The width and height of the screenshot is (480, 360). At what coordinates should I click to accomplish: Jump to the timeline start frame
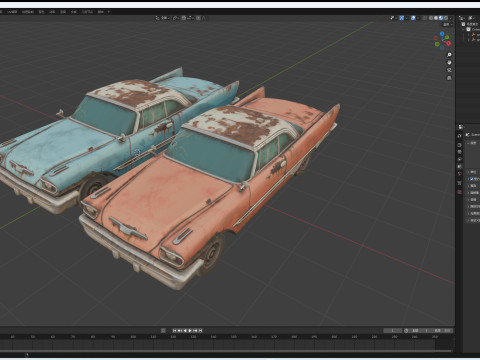pos(174,331)
